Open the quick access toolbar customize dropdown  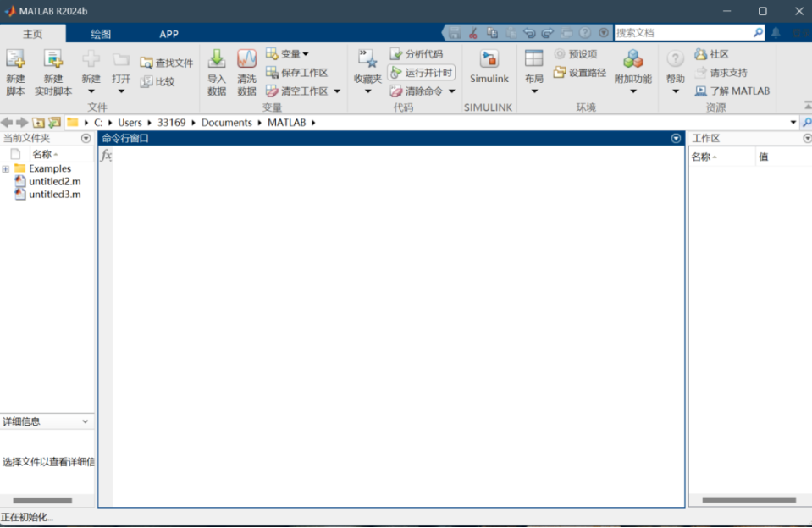click(604, 33)
